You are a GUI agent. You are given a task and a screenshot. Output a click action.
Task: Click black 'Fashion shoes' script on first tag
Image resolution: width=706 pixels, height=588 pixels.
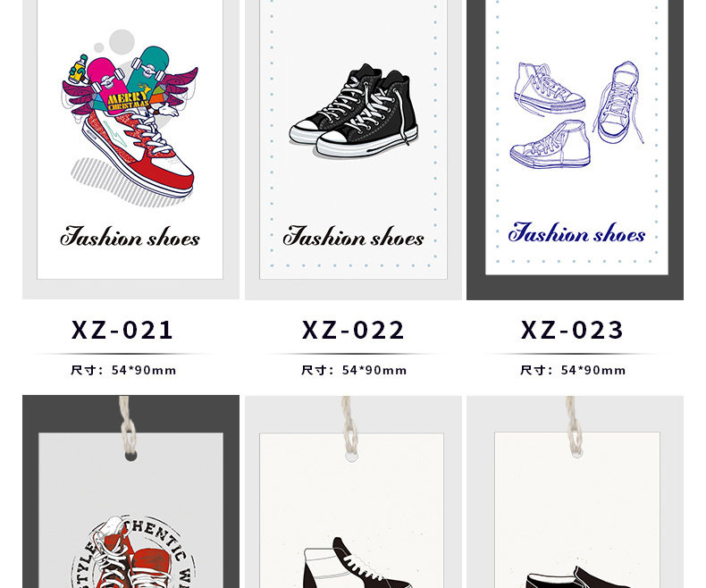click(130, 237)
